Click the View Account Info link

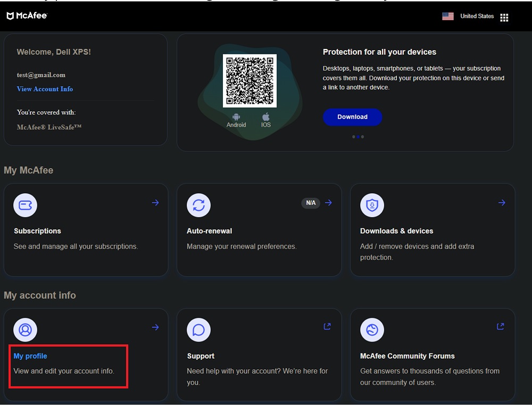[x=45, y=89]
